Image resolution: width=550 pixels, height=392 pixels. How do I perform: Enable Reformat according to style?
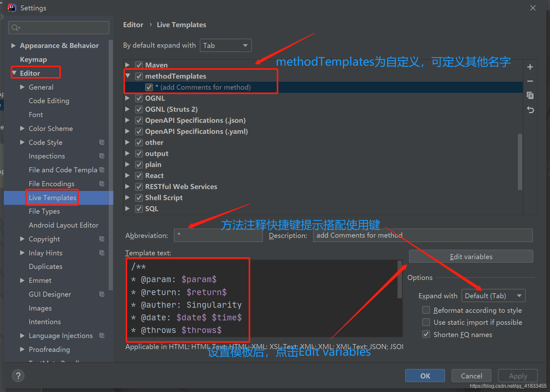point(426,310)
